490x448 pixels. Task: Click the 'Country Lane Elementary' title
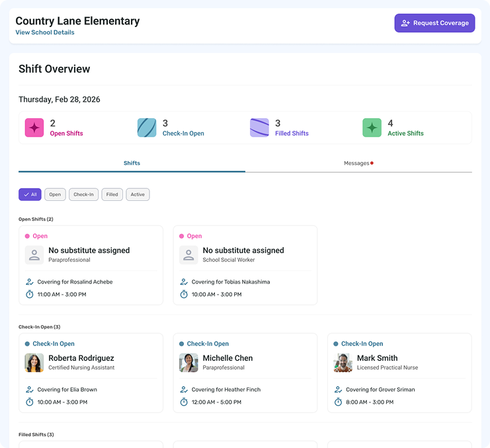pos(77,21)
